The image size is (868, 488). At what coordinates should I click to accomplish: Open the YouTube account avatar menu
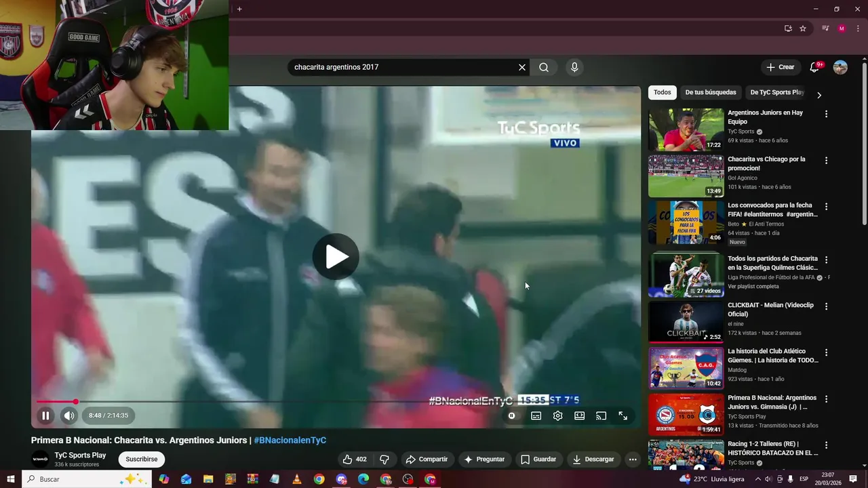[x=840, y=67]
